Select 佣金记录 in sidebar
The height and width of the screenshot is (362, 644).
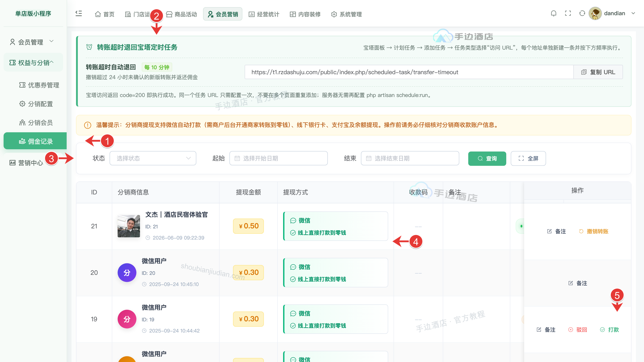pos(35,141)
